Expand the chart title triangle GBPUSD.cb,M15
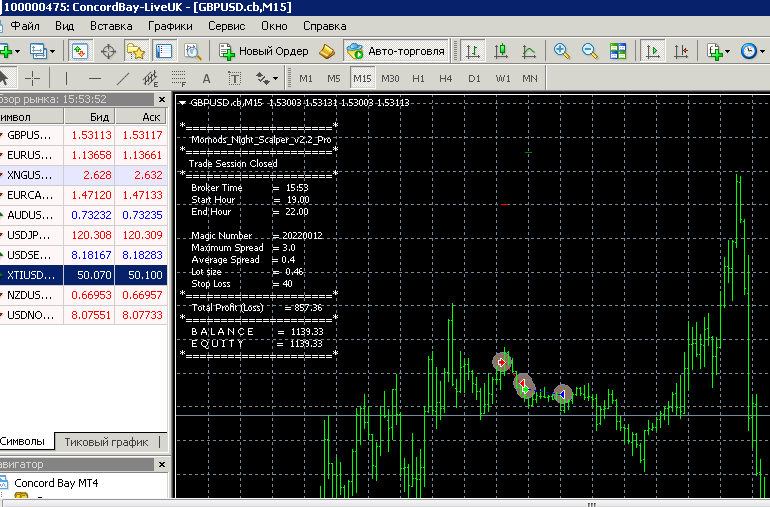The image size is (770, 507). (x=182, y=103)
